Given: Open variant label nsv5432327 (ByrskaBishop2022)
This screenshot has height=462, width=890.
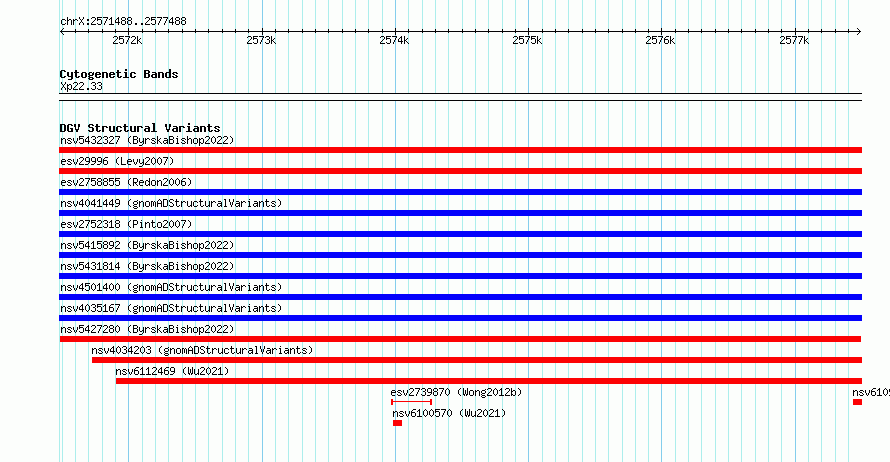Looking at the screenshot, I should [147, 140].
